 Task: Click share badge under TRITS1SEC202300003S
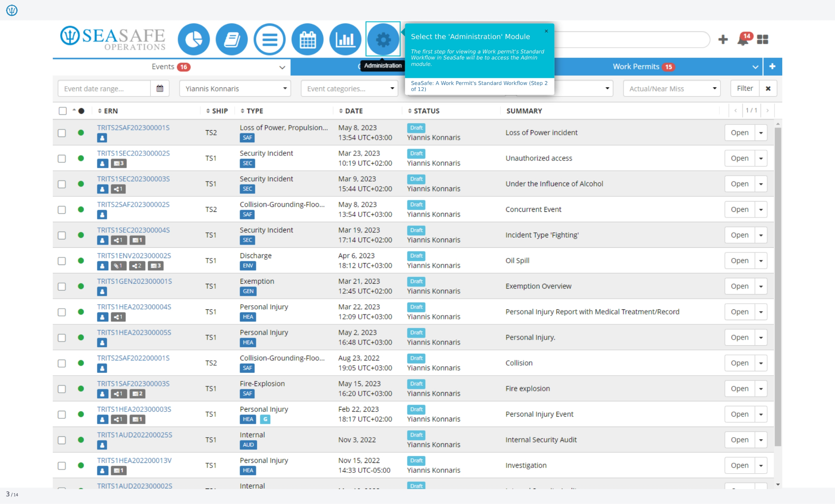pos(119,189)
